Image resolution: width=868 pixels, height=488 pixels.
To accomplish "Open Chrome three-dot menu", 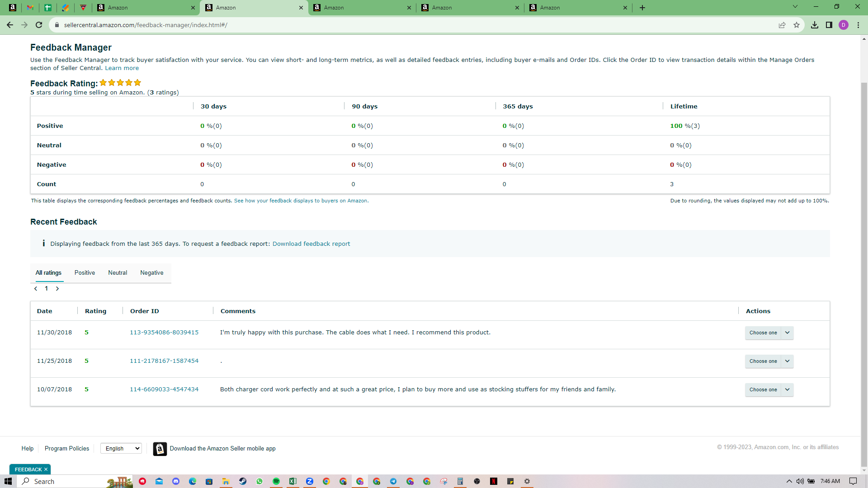I will coord(858,25).
